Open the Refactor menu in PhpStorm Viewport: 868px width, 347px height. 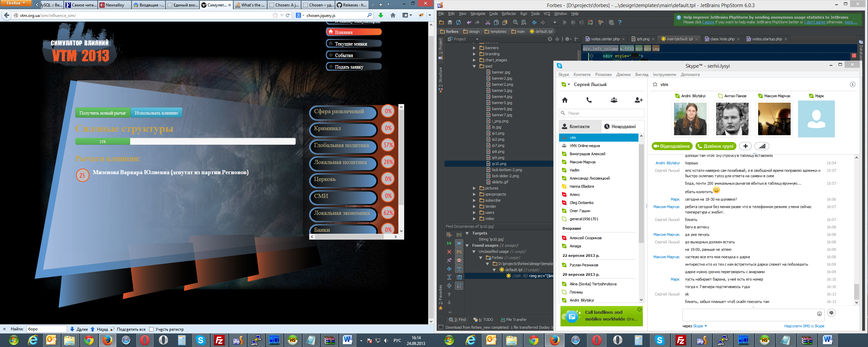click(509, 14)
